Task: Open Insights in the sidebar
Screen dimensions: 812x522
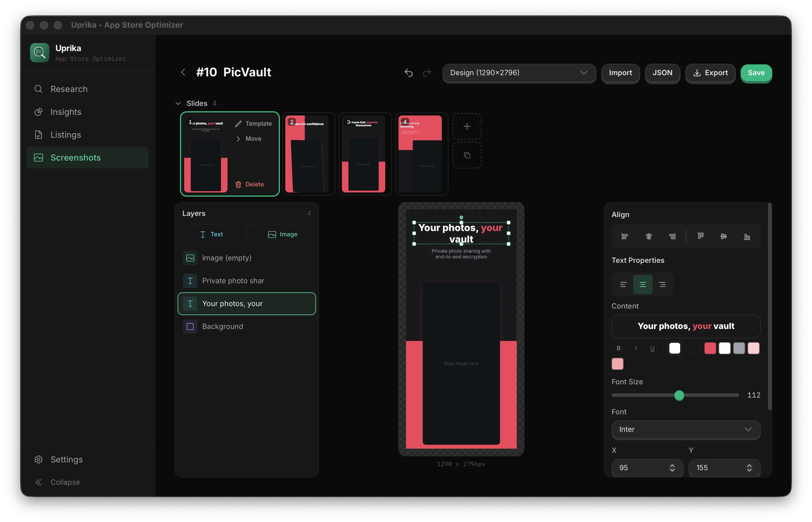Action: pyautogui.click(x=66, y=112)
